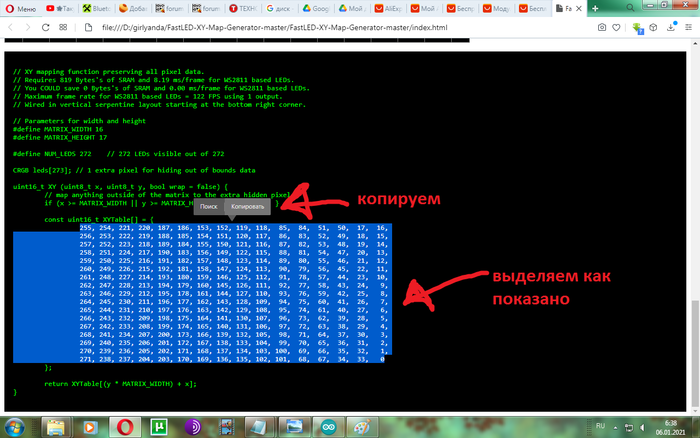
Task: Click '// Parameters for width and height' comment
Action: (79, 121)
